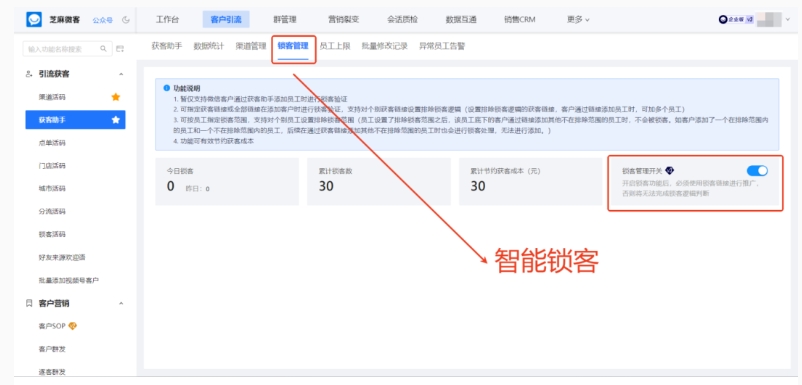Click the info icon beside 功能说明
Image resolution: width=802 pixels, height=385 pixels.
166,88
